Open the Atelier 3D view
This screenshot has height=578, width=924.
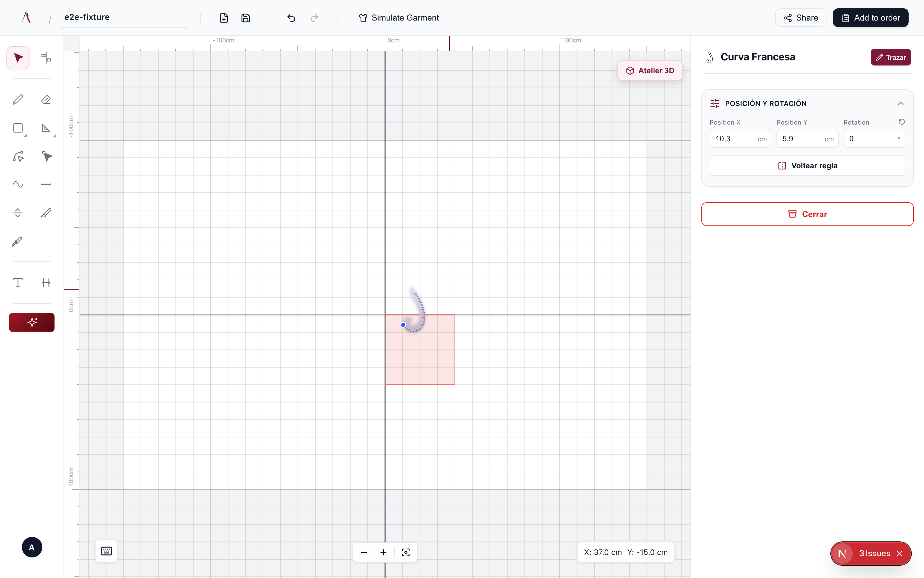[x=650, y=71]
